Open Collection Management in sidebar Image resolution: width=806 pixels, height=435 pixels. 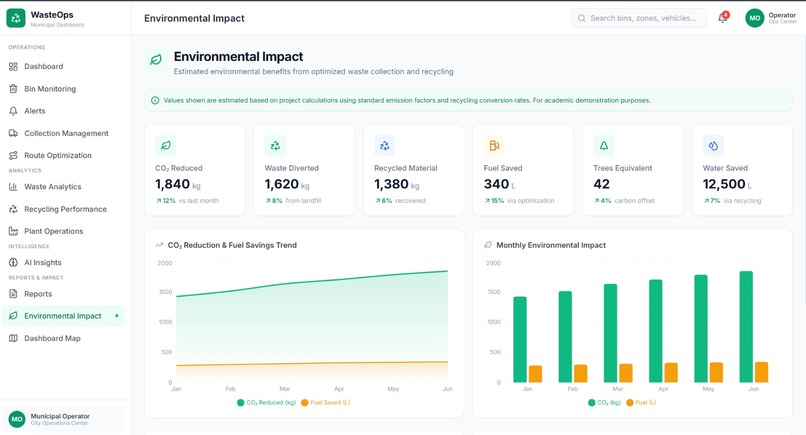tap(63, 133)
